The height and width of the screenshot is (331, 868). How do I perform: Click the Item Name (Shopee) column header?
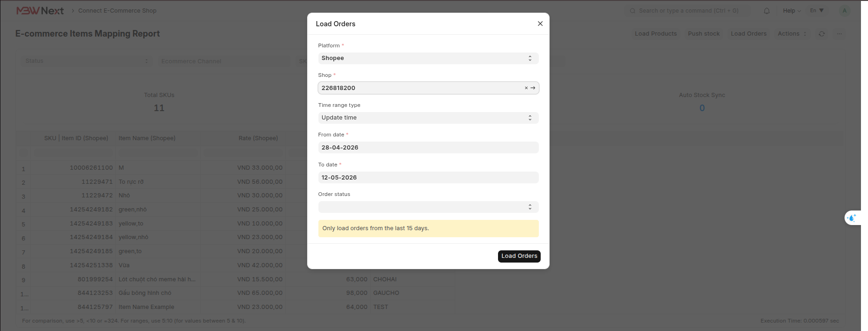(147, 138)
